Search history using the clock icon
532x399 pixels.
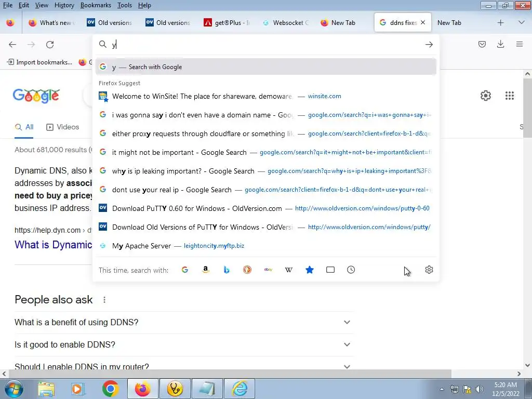351,270
